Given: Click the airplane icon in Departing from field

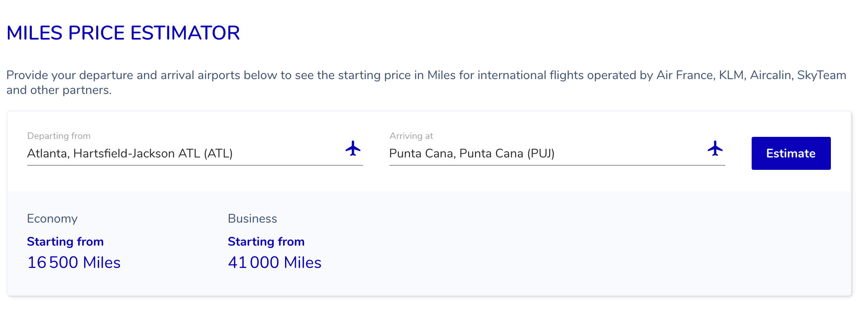Looking at the screenshot, I should tap(353, 149).
